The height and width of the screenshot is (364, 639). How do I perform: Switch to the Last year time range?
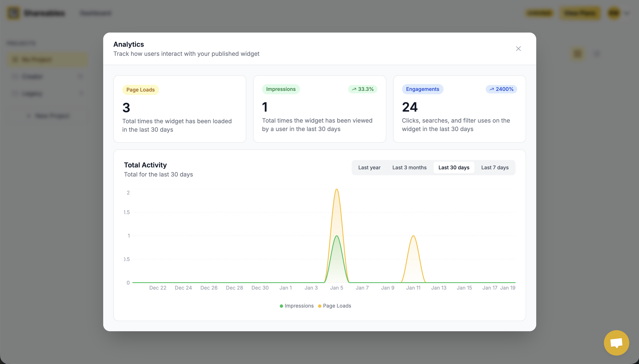pyautogui.click(x=369, y=167)
